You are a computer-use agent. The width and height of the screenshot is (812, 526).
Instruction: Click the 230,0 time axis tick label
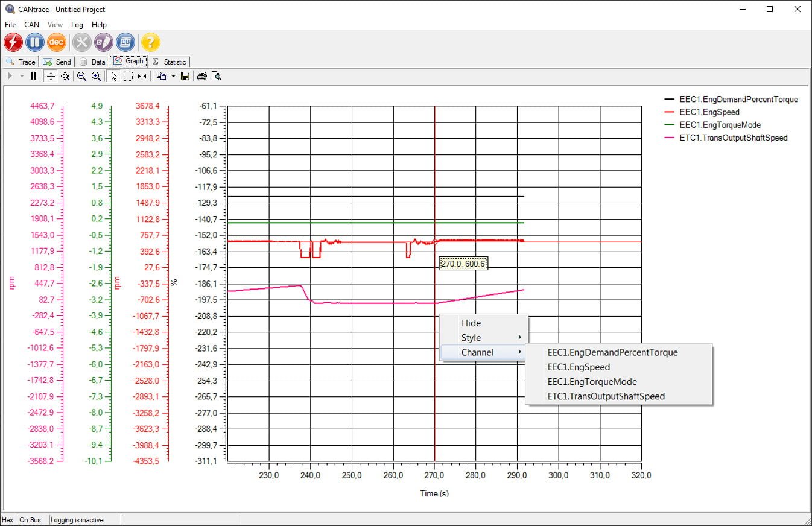[x=268, y=475]
